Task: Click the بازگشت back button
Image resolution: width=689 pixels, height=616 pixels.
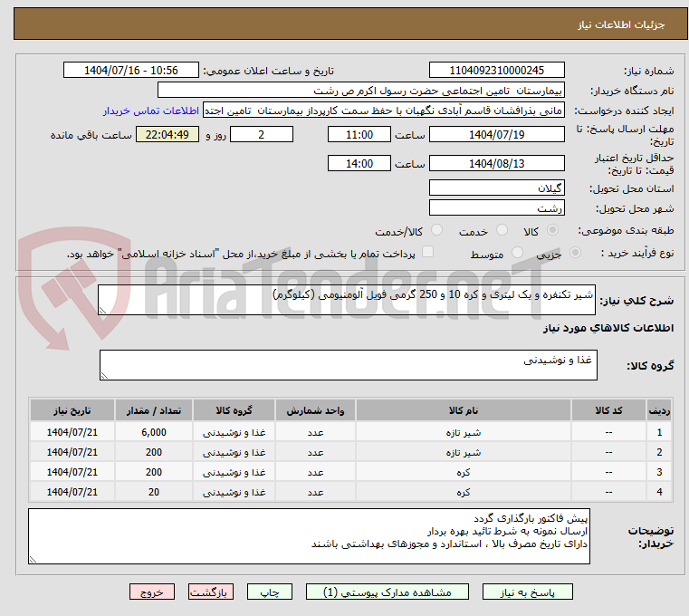Action: tap(210, 592)
